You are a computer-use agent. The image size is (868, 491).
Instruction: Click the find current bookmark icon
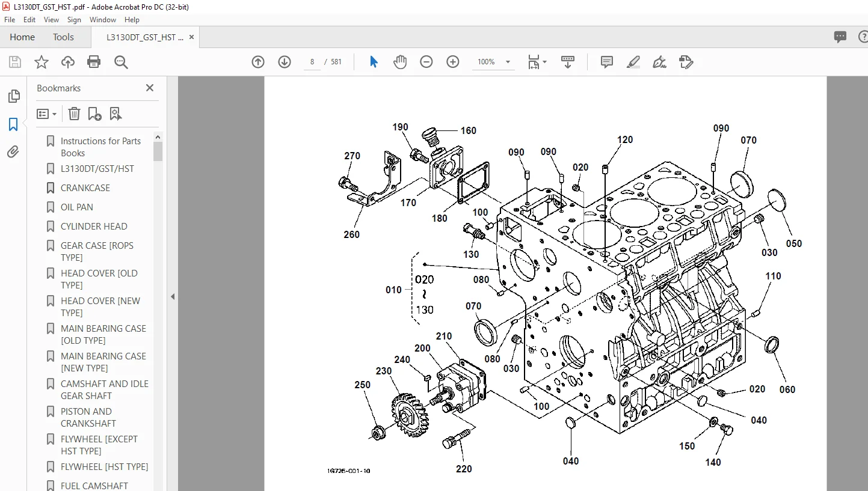115,114
